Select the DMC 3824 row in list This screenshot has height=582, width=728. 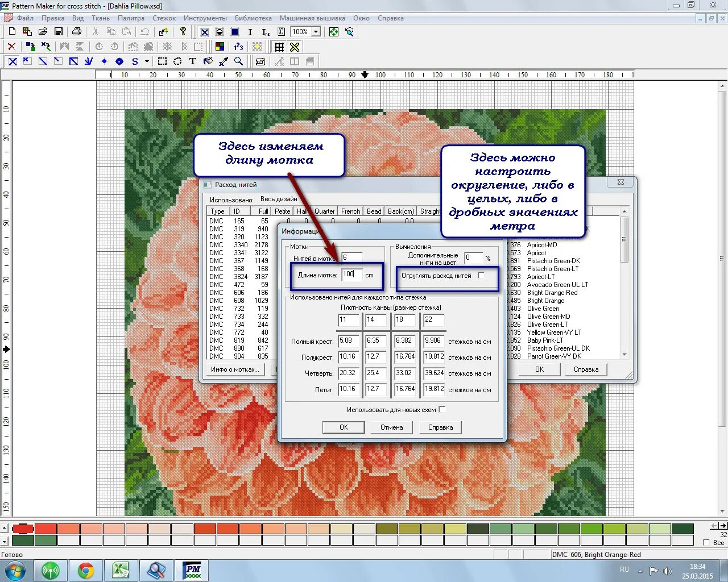click(239, 277)
